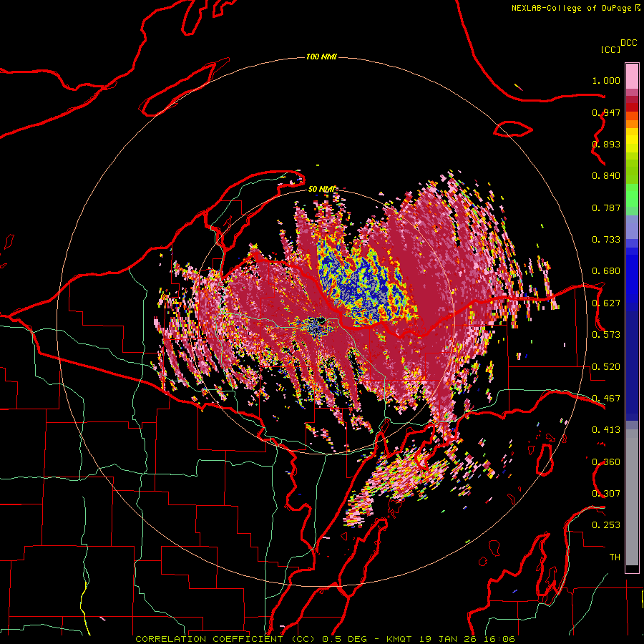Image resolution: width=644 pixels, height=644 pixels.
Task: Click the [CC] units label
Action: click(610, 49)
